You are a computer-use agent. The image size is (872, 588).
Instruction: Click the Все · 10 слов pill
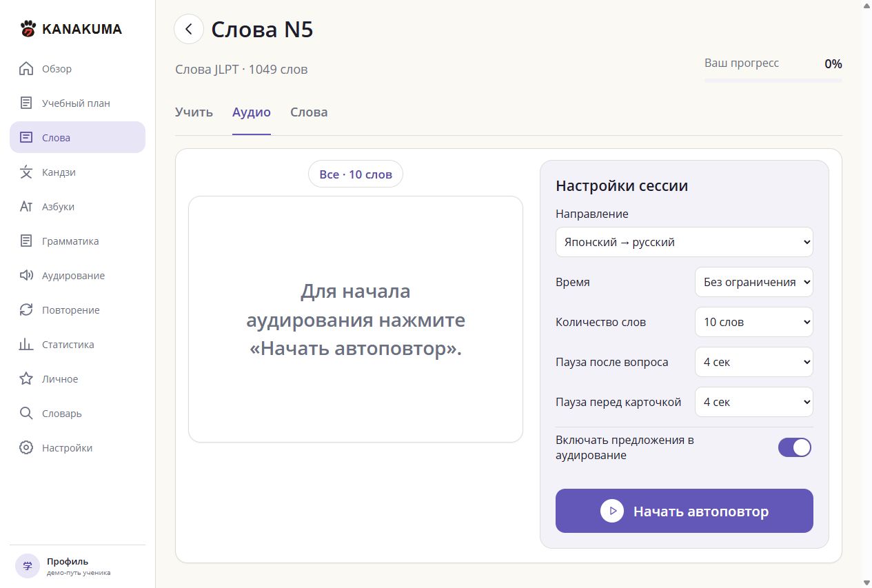(356, 174)
